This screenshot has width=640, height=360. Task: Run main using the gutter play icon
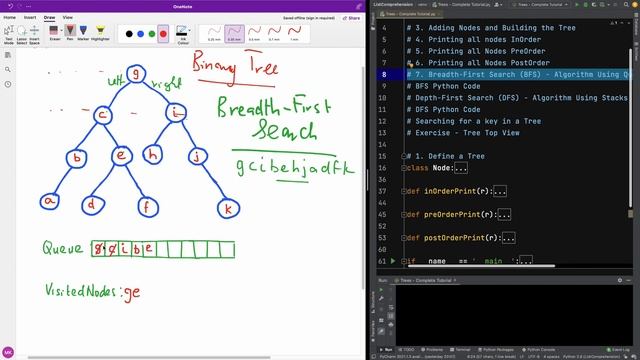(393, 260)
